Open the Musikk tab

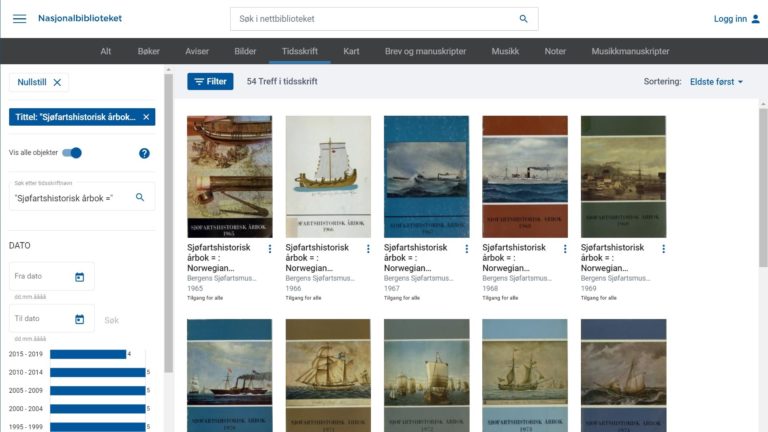(505, 51)
